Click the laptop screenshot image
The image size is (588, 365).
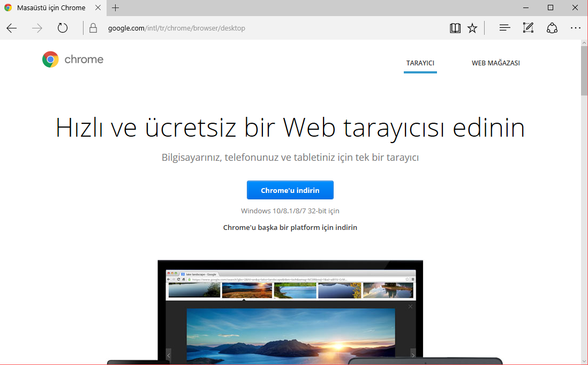(290, 312)
